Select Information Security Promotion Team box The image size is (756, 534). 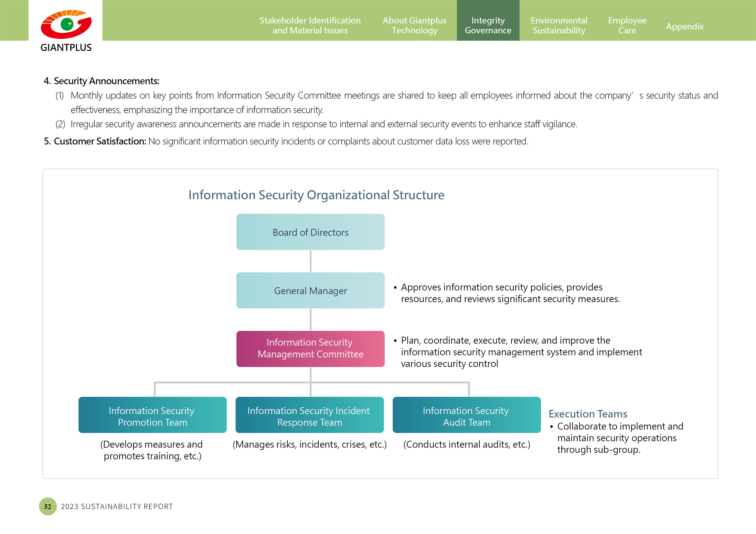[153, 414]
